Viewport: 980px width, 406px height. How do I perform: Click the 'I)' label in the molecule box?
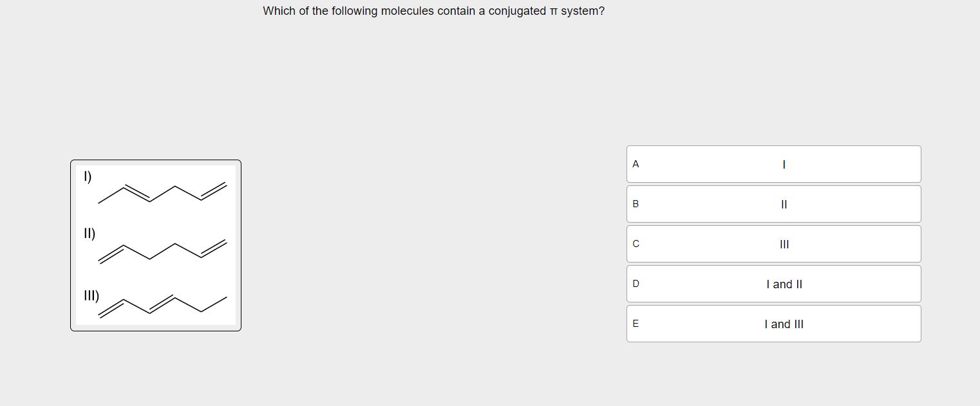(x=88, y=176)
